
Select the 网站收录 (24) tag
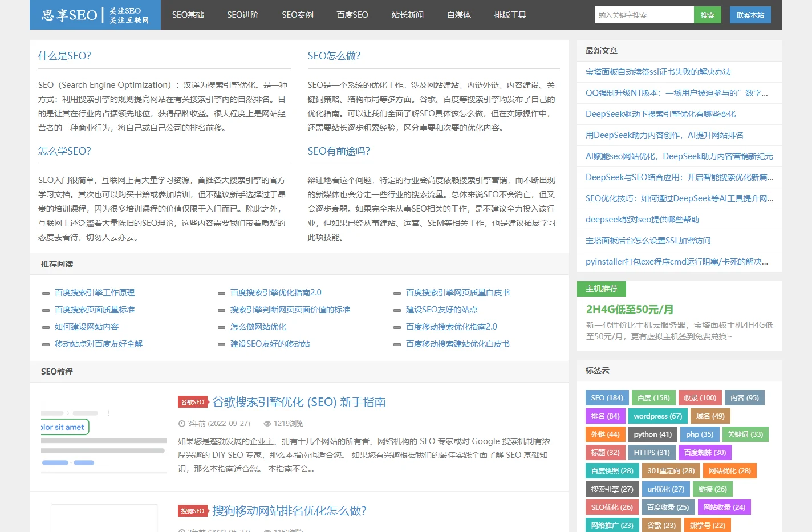click(x=724, y=507)
